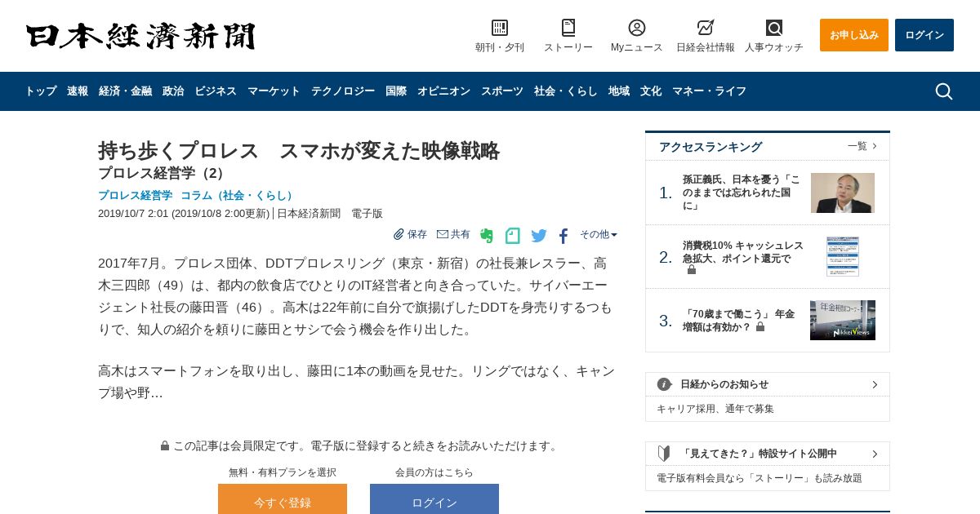Open the 人事ウオッチ icon
The image size is (980, 514).
(774, 28)
